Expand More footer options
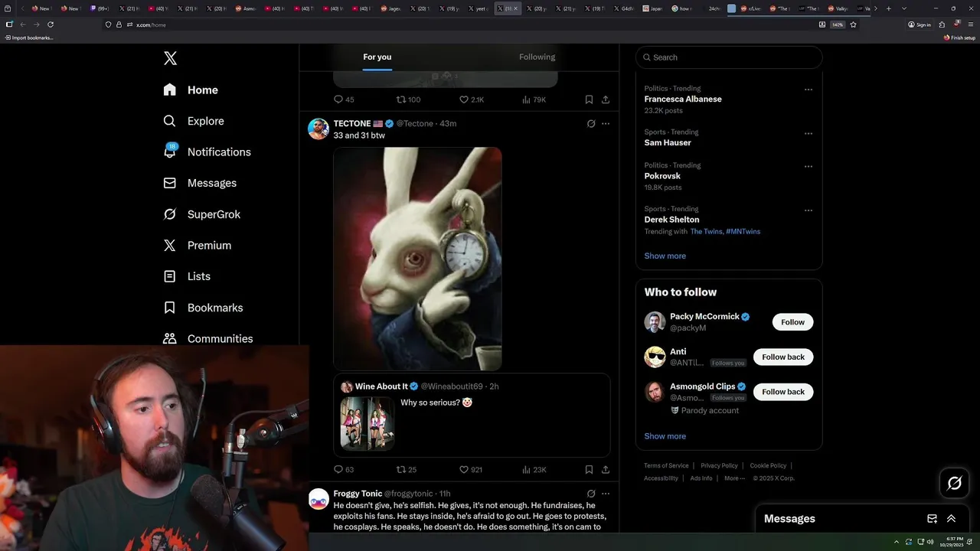 point(734,478)
